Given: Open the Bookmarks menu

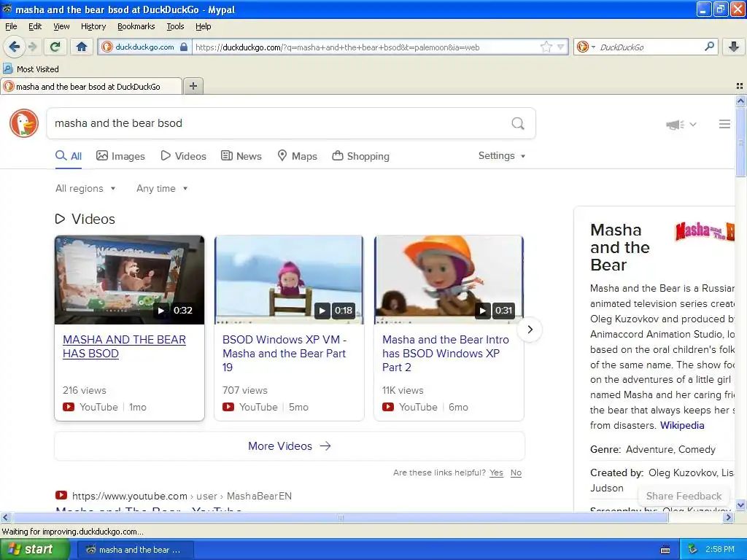Looking at the screenshot, I should pyautogui.click(x=136, y=26).
